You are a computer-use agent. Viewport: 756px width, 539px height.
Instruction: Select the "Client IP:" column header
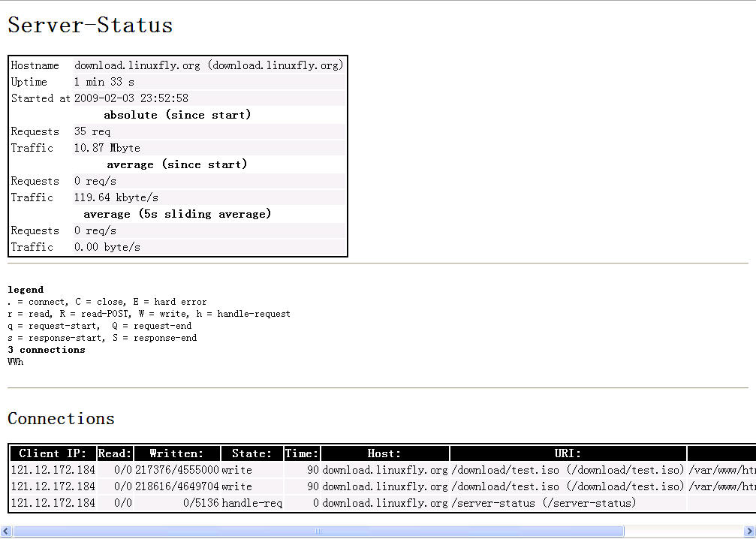click(53, 453)
